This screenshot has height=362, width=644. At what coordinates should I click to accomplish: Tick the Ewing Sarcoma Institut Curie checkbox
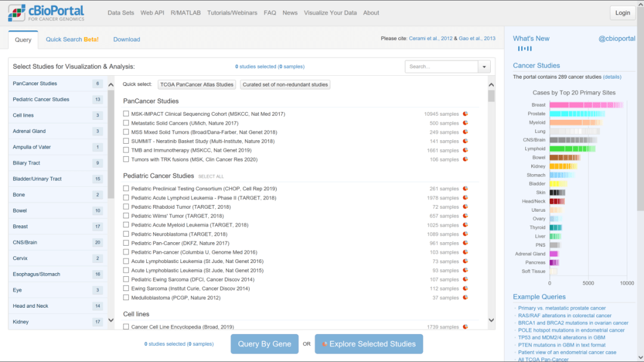click(126, 289)
